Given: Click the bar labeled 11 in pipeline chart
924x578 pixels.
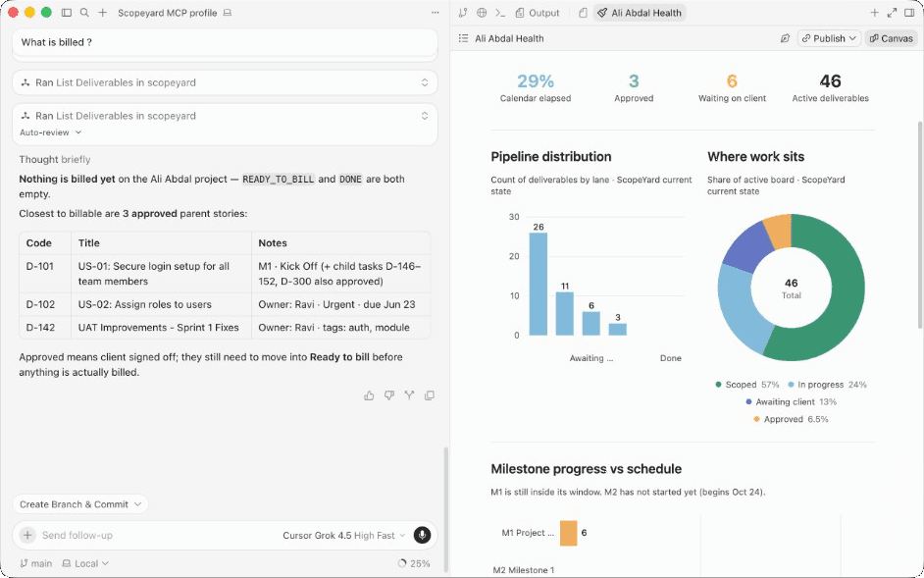Looking at the screenshot, I should tap(565, 314).
